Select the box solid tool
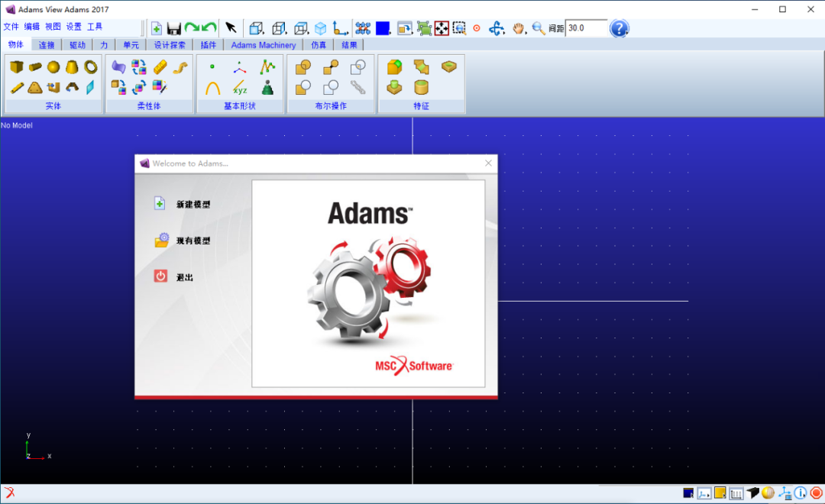The image size is (825, 504). tap(16, 66)
